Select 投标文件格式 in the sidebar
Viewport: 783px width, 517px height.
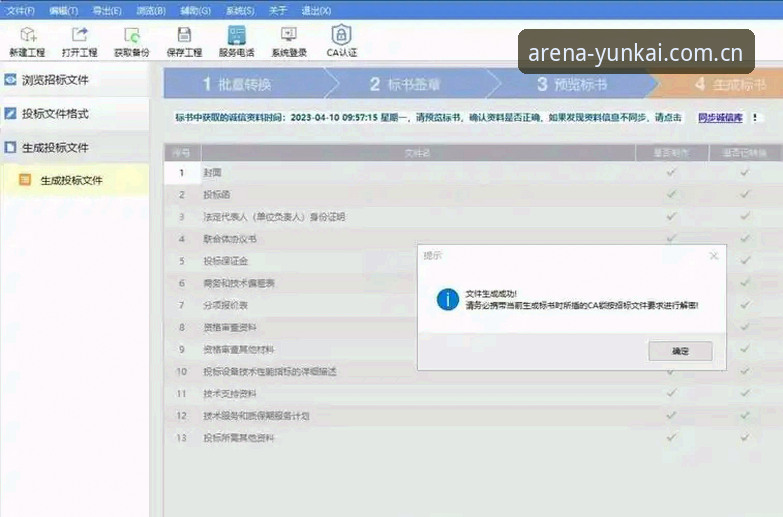(x=75, y=114)
